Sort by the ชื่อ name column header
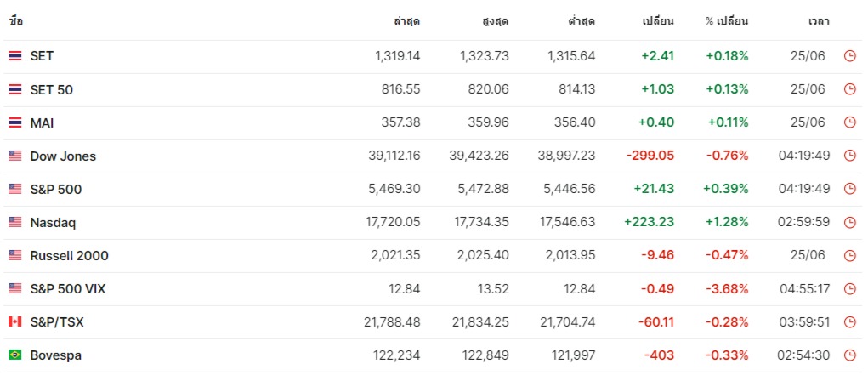This screenshot has height=381, width=868. click(16, 20)
